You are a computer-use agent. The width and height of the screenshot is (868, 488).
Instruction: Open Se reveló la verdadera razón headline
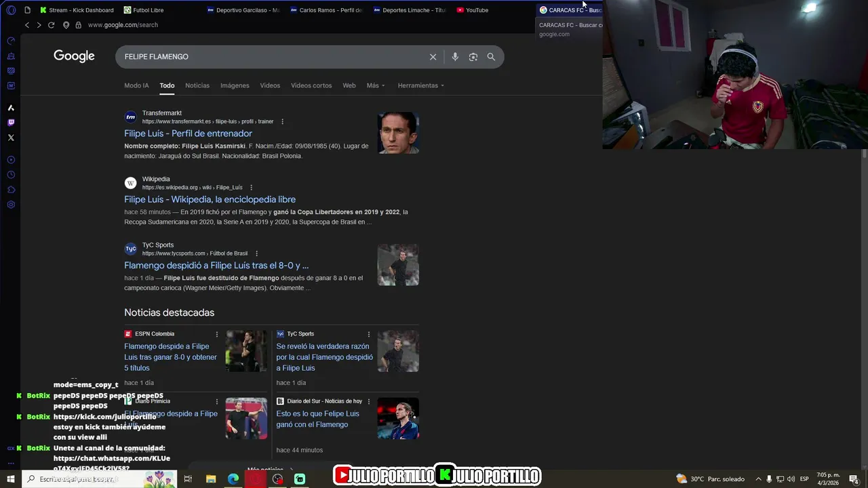coord(324,357)
